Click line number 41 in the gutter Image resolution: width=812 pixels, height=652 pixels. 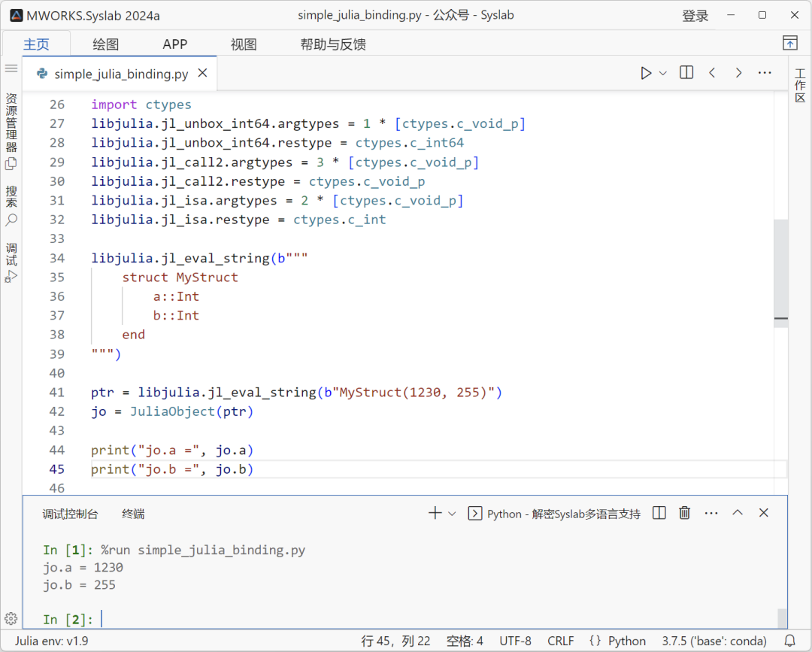[57, 392]
